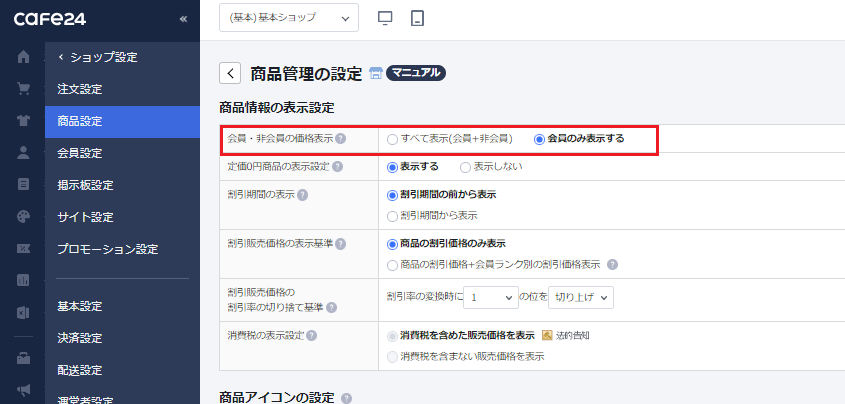Go back via ショップ設定 chevron header
Image resolution: width=845 pixels, height=404 pixels.
[x=98, y=57]
